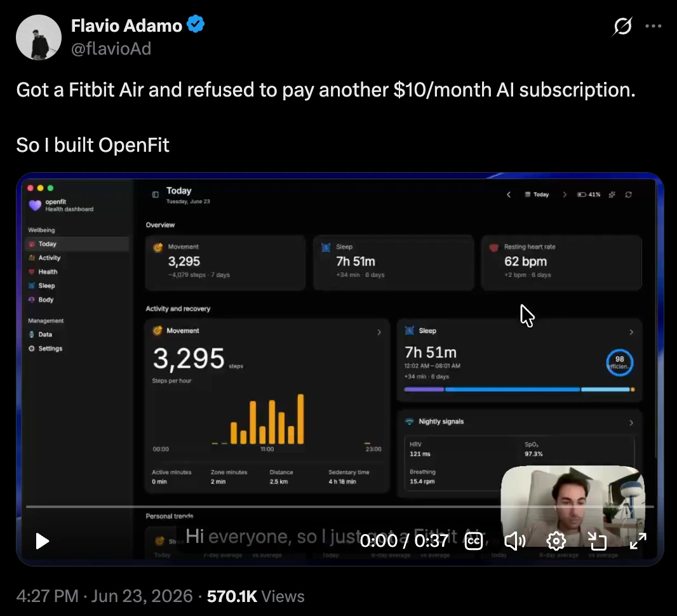Click Flavio Adamo's profile avatar
The width and height of the screenshot is (677, 616).
[x=39, y=37]
